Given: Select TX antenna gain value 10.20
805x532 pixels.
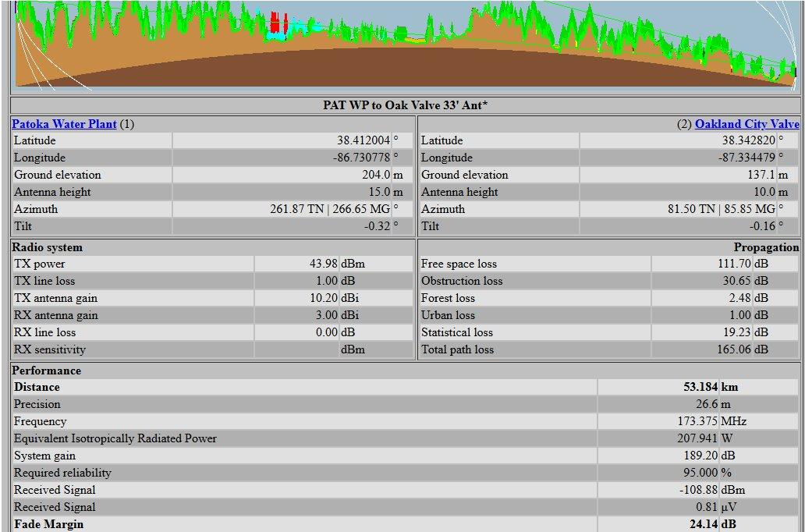Looking at the screenshot, I should coord(324,298).
